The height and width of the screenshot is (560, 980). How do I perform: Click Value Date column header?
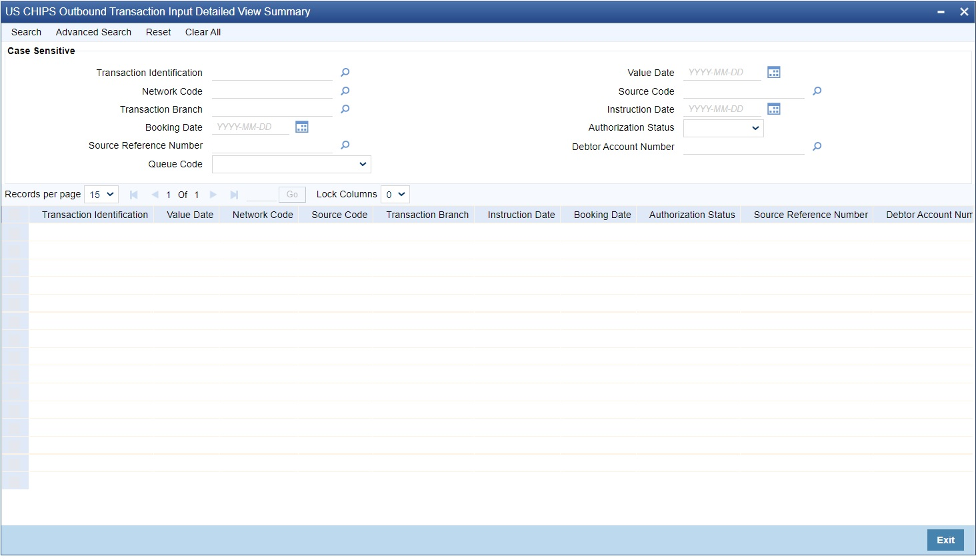190,215
